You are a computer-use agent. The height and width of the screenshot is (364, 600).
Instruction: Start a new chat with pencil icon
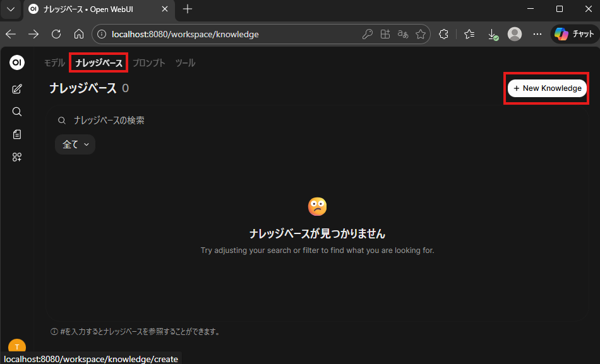pyautogui.click(x=17, y=89)
